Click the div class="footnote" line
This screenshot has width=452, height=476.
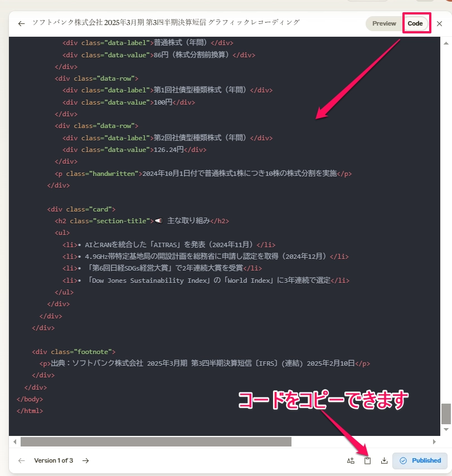74,352
